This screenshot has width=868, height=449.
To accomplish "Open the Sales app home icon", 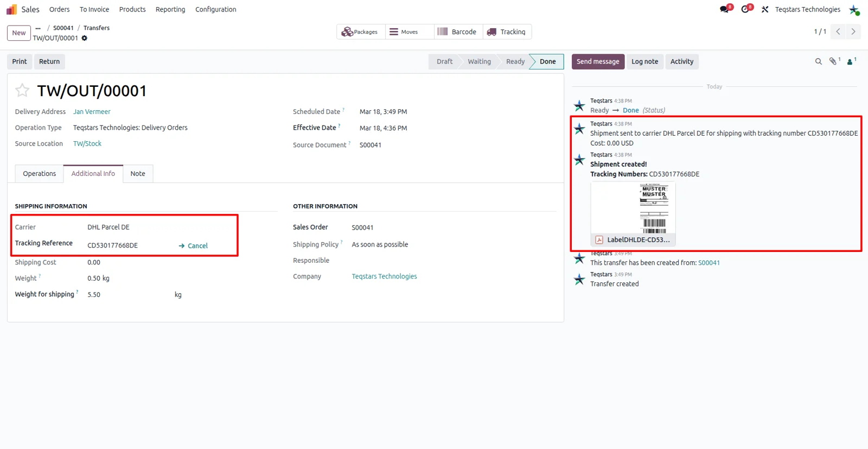I will click(x=11, y=9).
